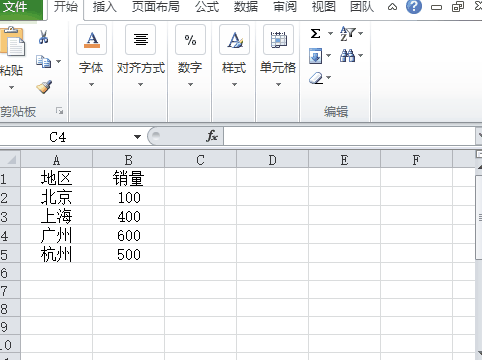Select column E header
This screenshot has height=360, width=482.
[345, 160]
